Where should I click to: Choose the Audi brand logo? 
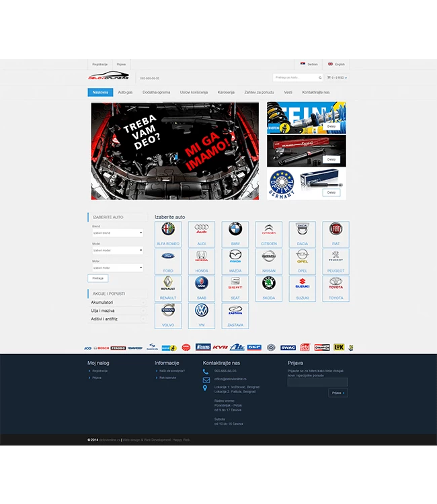click(201, 229)
